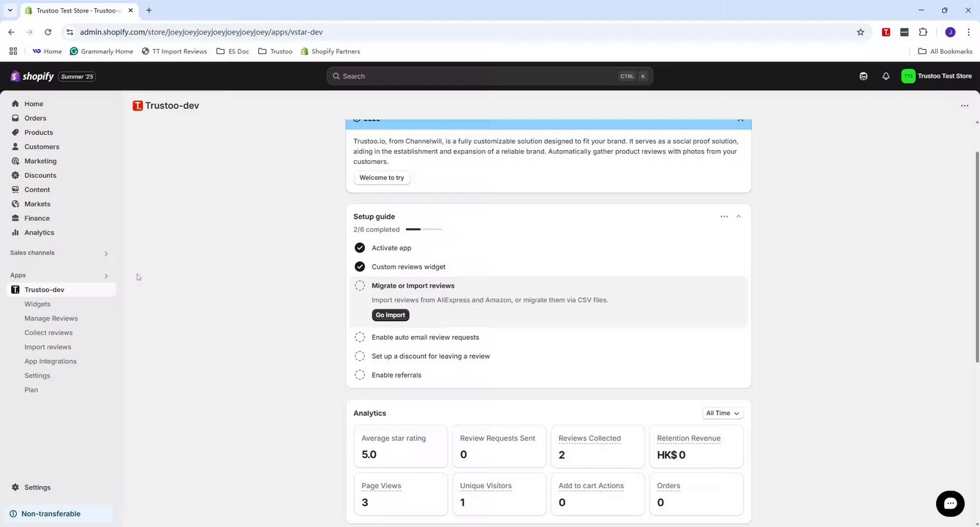Open App Integrations menu item
980x527 pixels.
[50, 361]
